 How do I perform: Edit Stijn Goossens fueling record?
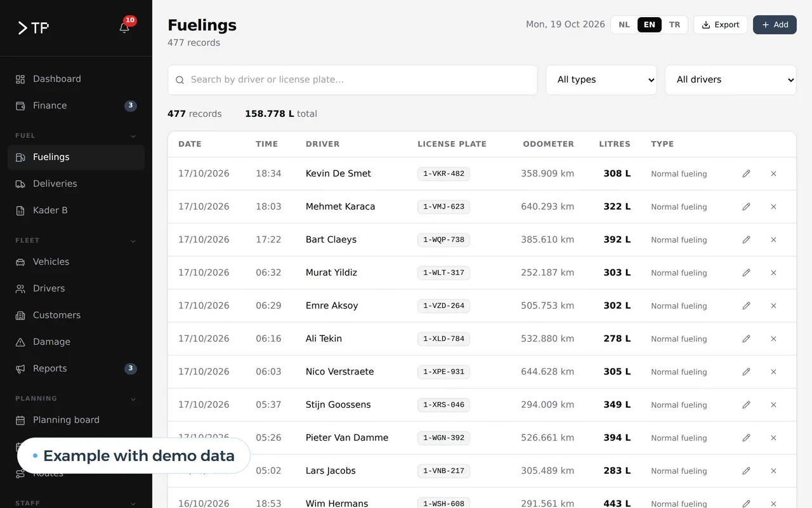(746, 404)
